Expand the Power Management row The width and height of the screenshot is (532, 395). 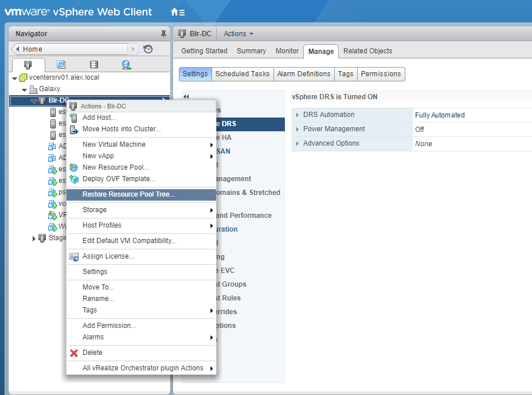(298, 130)
